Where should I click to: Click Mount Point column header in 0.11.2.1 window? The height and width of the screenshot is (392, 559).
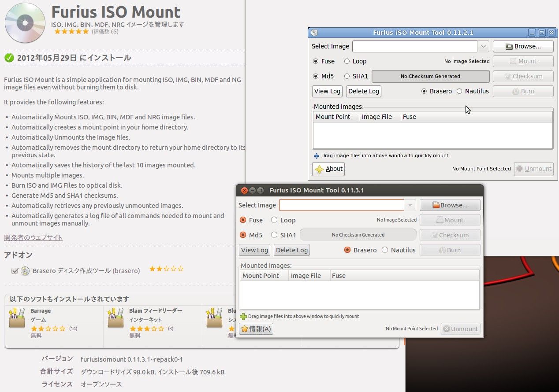coord(336,117)
